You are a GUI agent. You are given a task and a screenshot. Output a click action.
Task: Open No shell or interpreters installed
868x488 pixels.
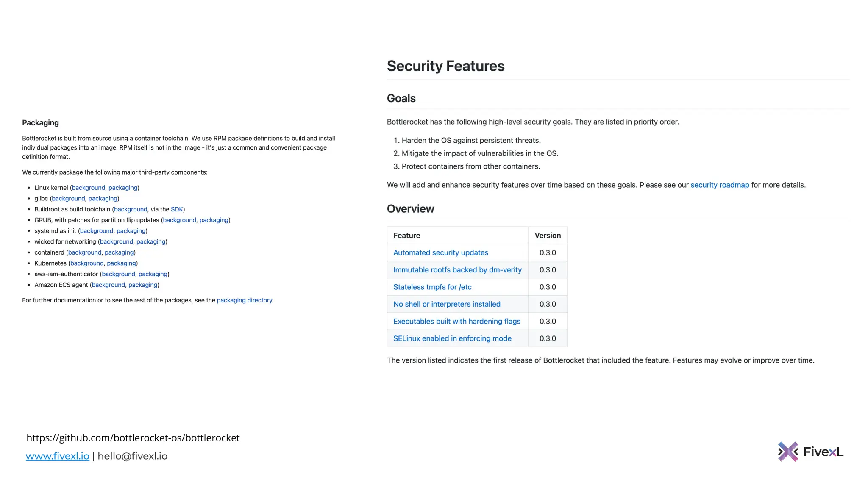tap(447, 304)
